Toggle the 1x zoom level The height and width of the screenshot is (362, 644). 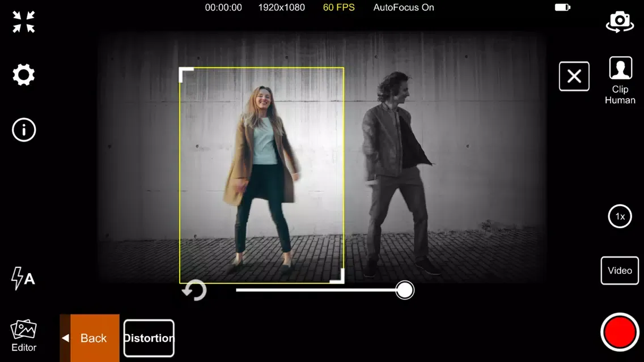coord(620,216)
